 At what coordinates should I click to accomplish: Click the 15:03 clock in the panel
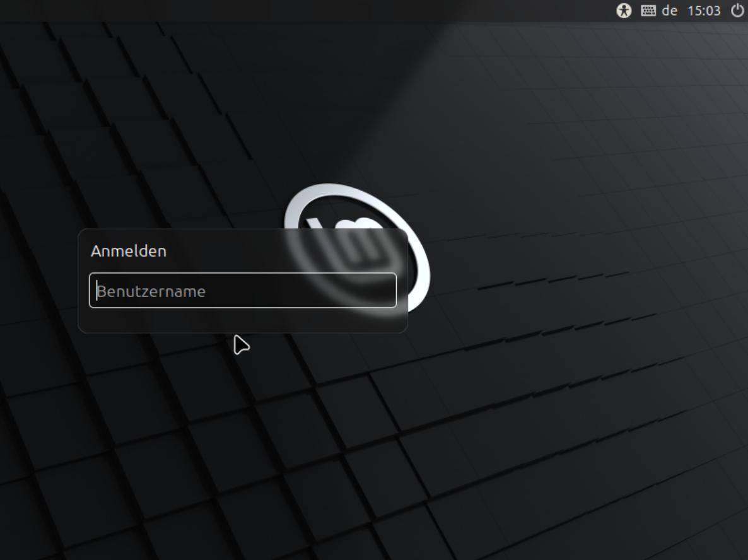(x=704, y=11)
